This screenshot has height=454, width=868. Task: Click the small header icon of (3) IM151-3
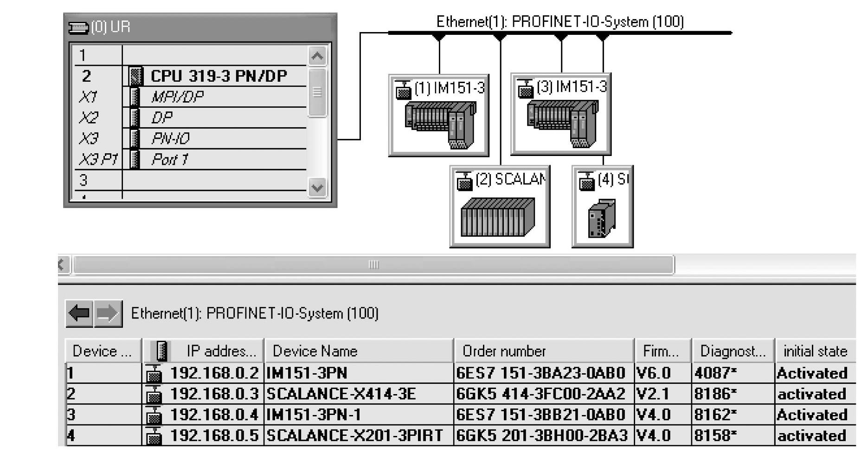click(526, 88)
